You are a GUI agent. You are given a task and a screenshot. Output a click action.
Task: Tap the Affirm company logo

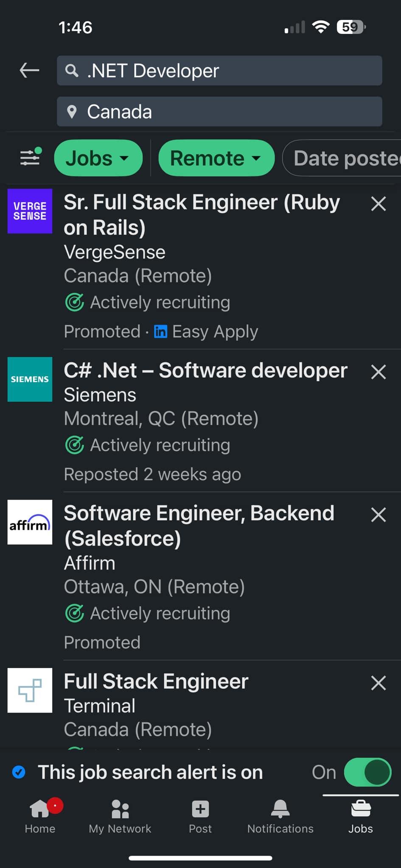pos(30,522)
